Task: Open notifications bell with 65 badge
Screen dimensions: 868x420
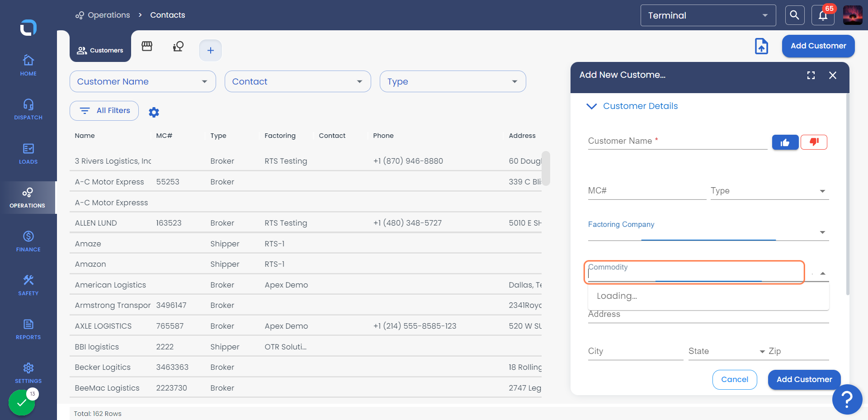Action: [823, 15]
